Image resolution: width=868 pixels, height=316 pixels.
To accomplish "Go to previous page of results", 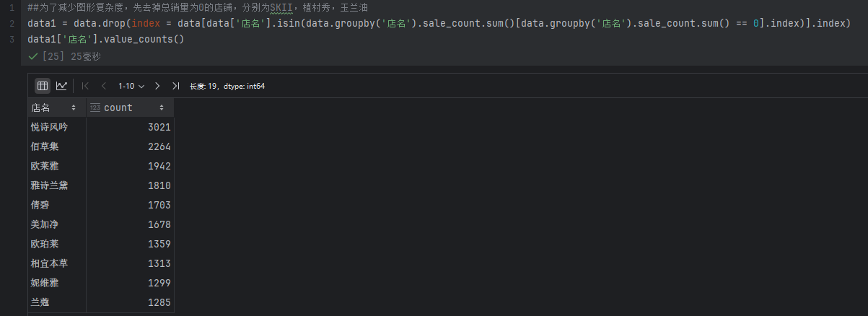I will coord(103,86).
